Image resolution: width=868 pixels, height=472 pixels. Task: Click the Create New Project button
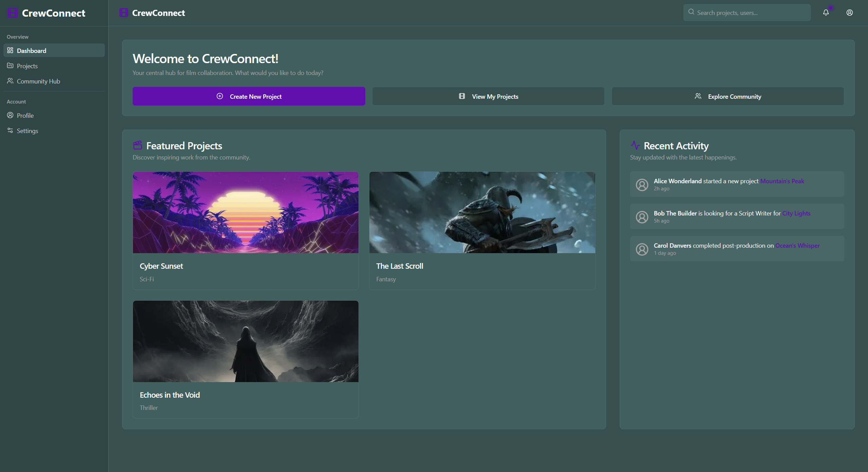point(249,96)
